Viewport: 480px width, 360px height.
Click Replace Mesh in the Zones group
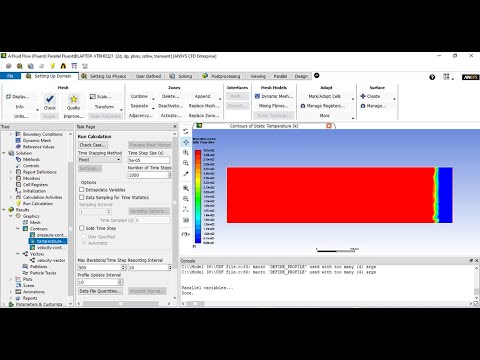204,106
